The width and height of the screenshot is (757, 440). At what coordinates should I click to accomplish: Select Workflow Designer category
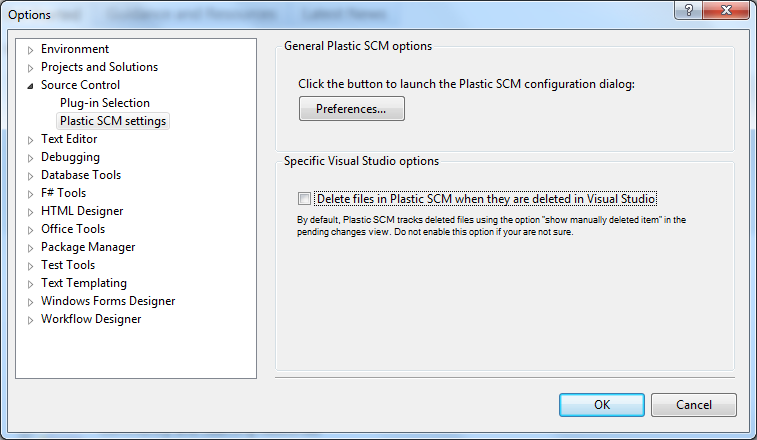(91, 319)
